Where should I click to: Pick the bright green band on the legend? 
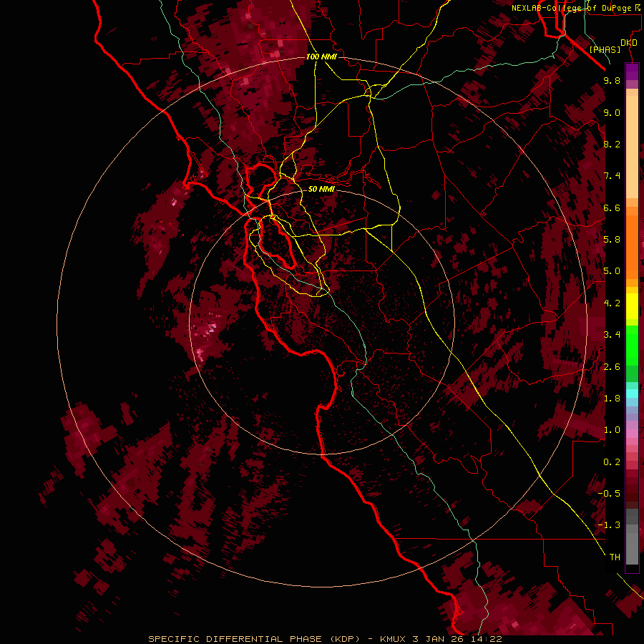click(632, 346)
